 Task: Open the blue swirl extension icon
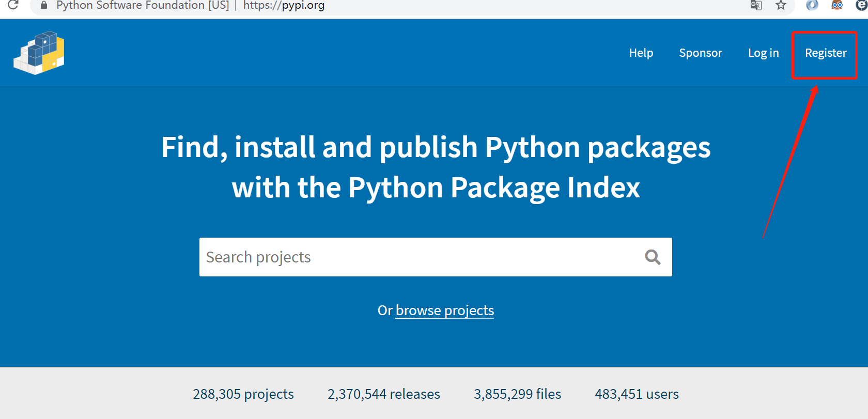812,5
